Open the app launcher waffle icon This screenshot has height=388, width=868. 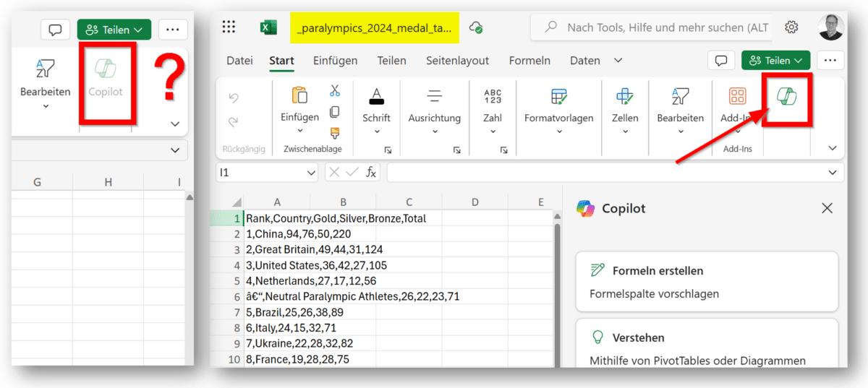click(x=229, y=27)
